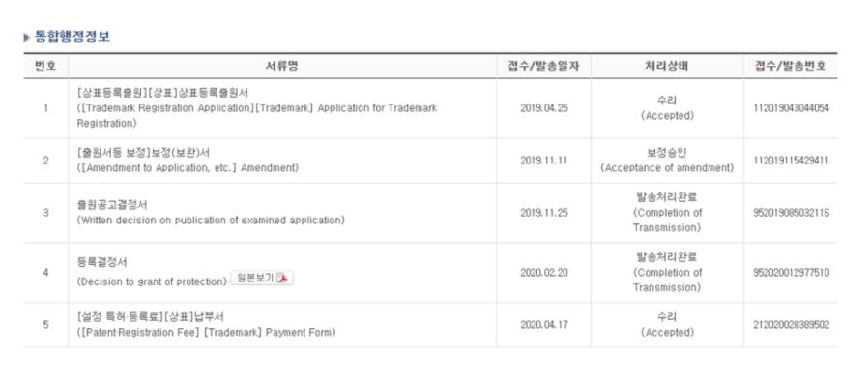Click the 보정승인 status cell
The image size is (868, 385).
click(667, 161)
